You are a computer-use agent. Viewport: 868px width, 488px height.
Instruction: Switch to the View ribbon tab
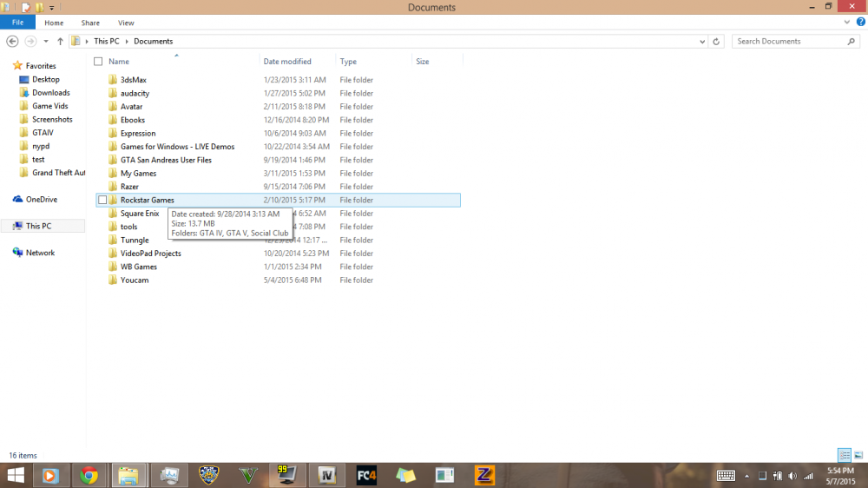point(126,23)
